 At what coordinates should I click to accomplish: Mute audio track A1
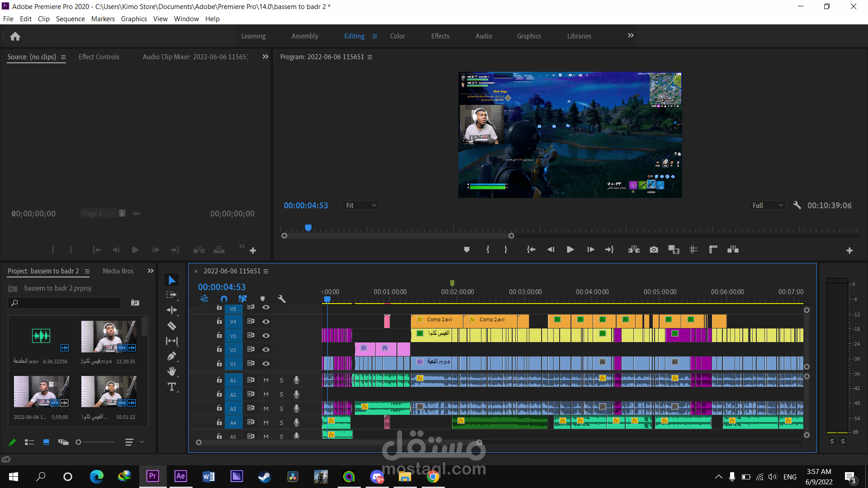click(x=266, y=380)
